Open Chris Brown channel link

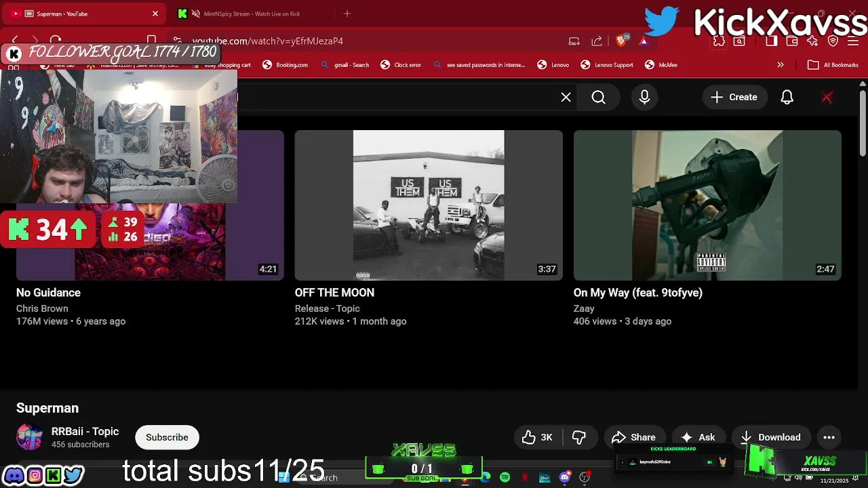tap(42, 308)
